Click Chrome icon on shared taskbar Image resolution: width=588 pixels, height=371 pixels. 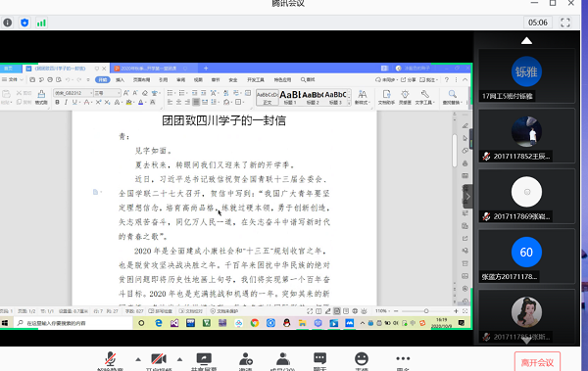point(255,323)
